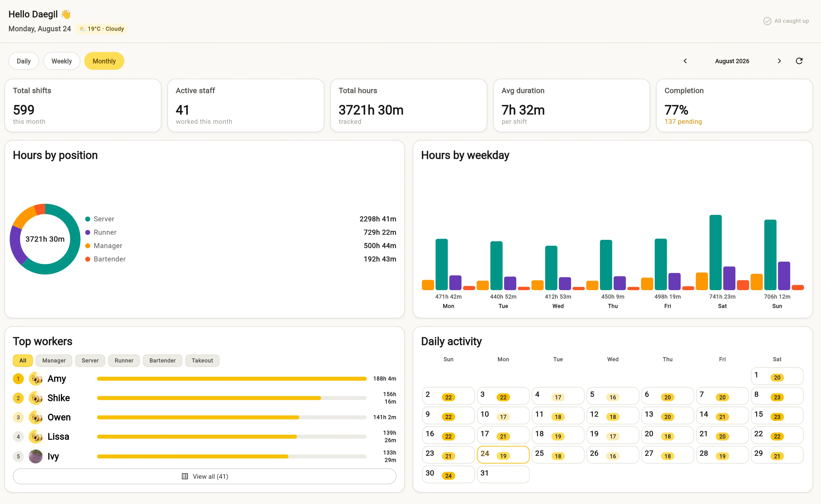This screenshot has height=504, width=821.
Task: Switch to the Daily view tab
Action: [24, 61]
